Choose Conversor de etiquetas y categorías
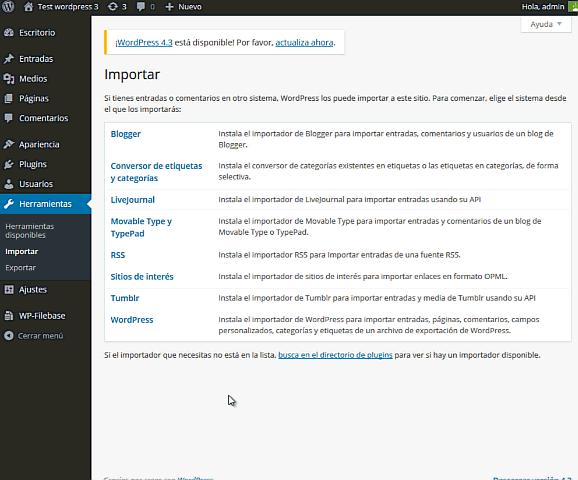Image resolution: width=578 pixels, height=480 pixels. (x=156, y=172)
